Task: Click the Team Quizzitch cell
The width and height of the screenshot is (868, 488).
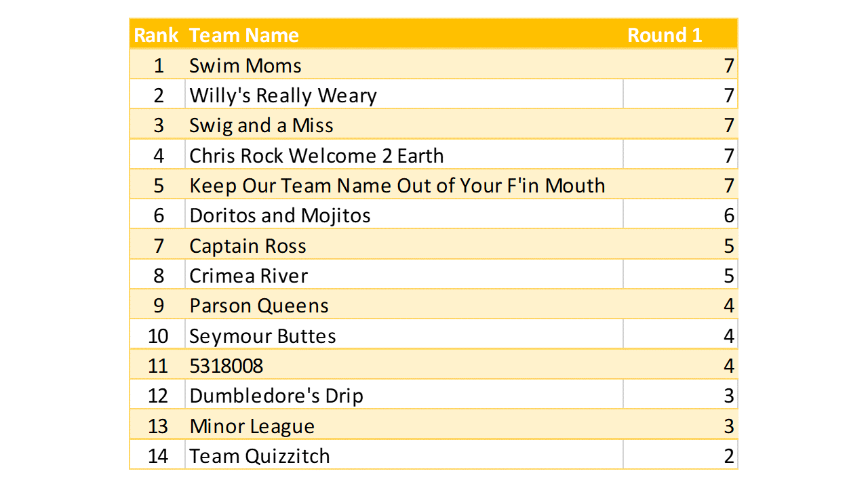Action: pos(259,456)
